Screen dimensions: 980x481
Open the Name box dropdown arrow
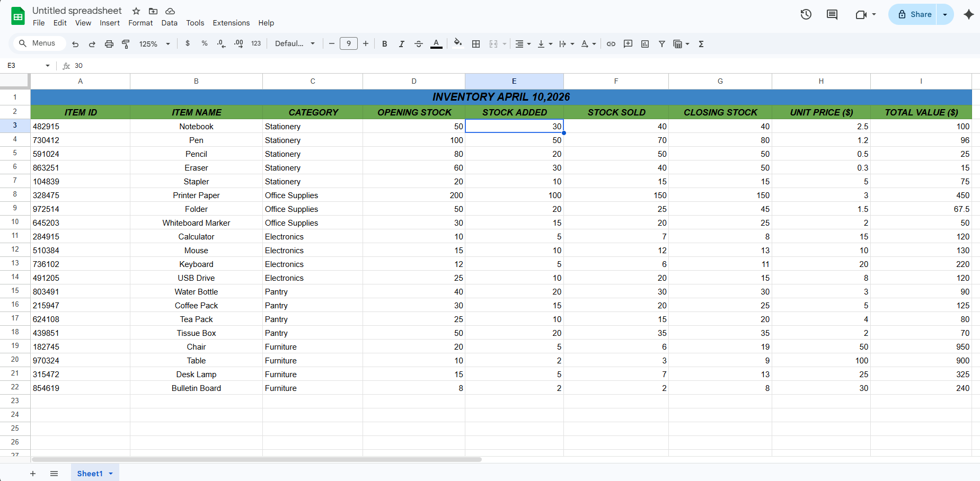click(48, 66)
